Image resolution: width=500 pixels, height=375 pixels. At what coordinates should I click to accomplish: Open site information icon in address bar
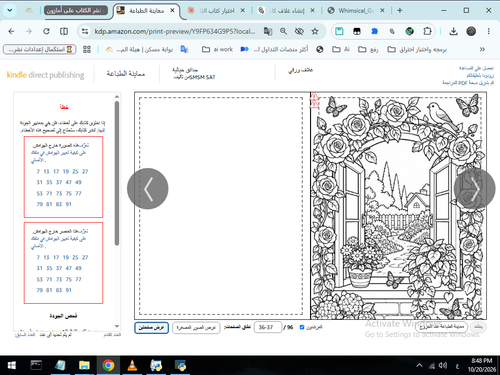pos(85,31)
